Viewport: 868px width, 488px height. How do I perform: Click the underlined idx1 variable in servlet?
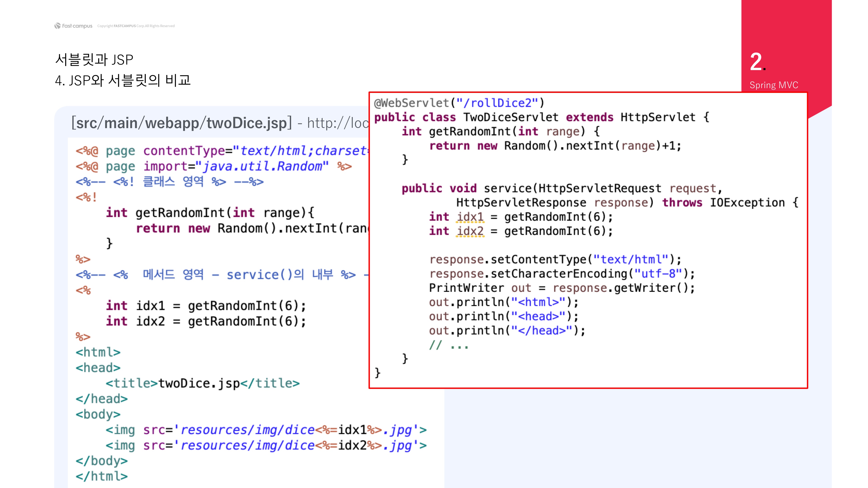pyautogui.click(x=470, y=217)
